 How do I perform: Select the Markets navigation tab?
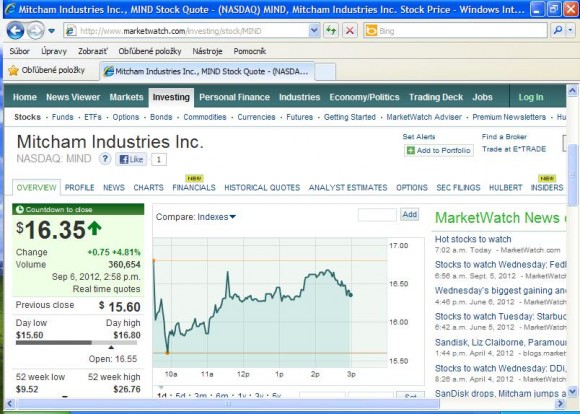coord(126,97)
